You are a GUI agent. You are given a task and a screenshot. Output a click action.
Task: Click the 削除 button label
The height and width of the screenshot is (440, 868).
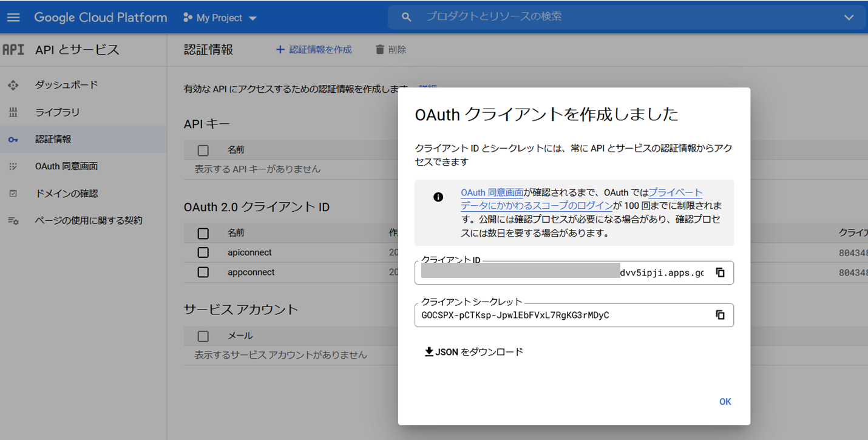pos(397,50)
